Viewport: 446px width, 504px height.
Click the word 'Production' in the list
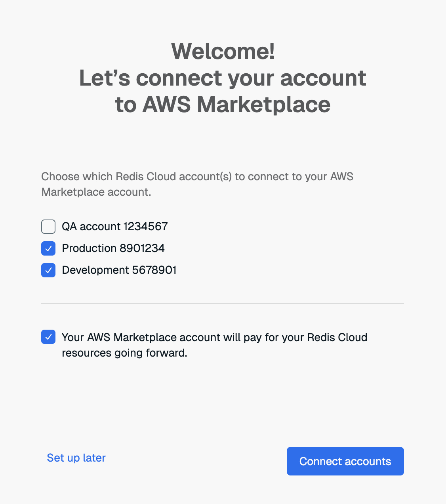coord(89,248)
